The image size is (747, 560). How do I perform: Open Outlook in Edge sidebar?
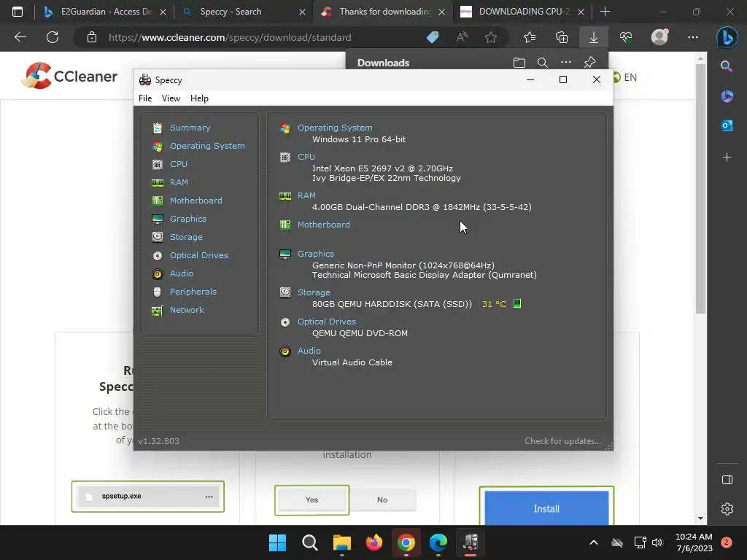click(x=727, y=125)
